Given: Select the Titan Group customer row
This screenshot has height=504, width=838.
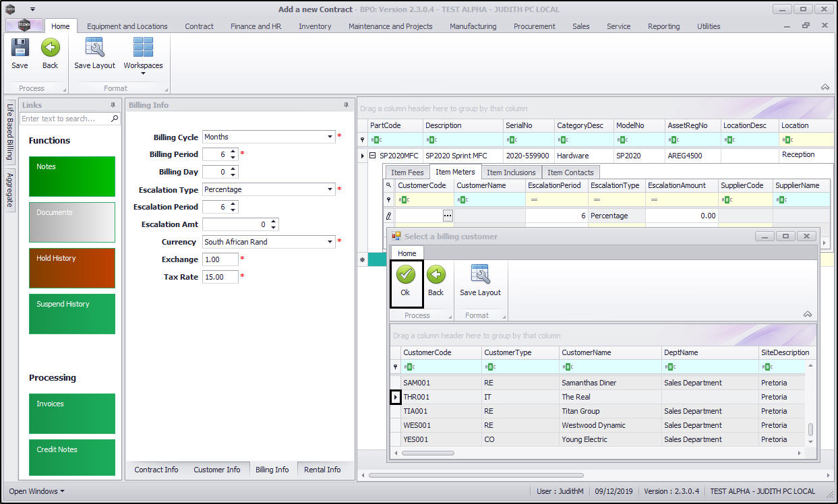Looking at the screenshot, I should click(580, 411).
